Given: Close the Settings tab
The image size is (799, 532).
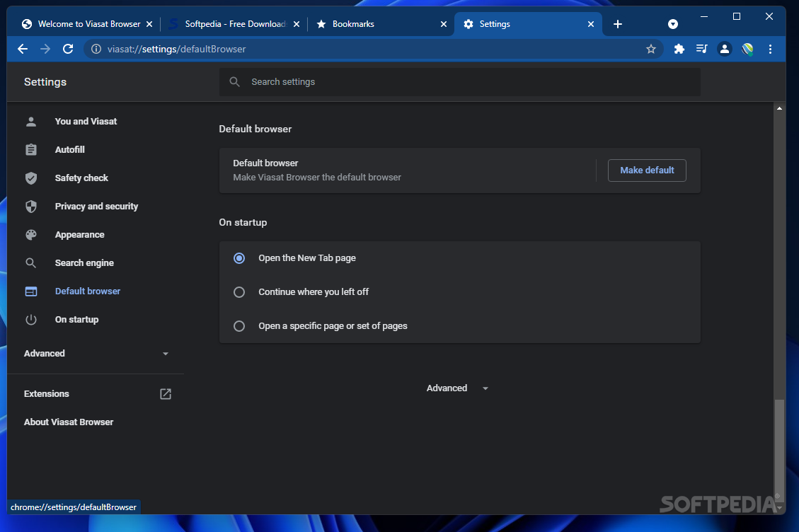Looking at the screenshot, I should coord(591,24).
